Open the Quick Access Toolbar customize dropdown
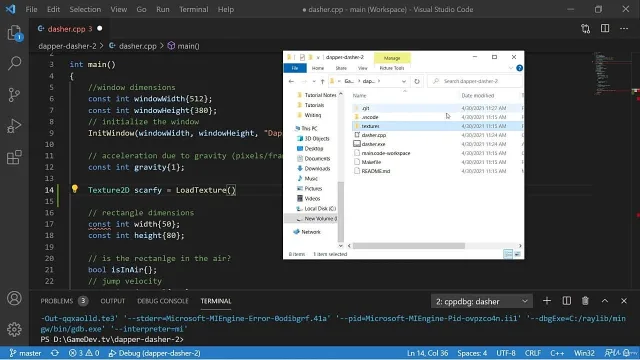 point(318,57)
